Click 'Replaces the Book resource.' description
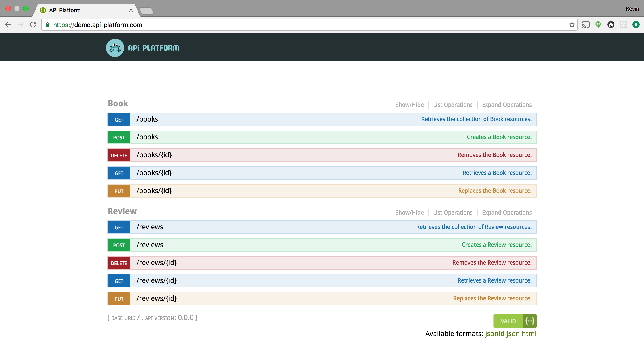The height and width of the screenshot is (350, 644). click(495, 191)
